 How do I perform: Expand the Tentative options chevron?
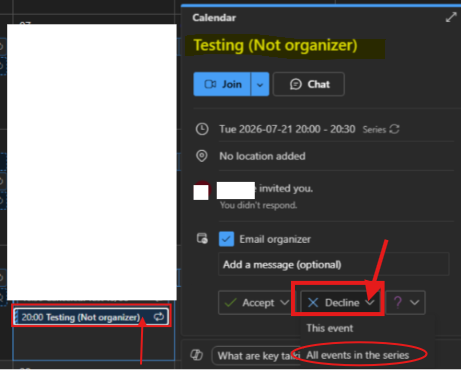click(x=415, y=303)
